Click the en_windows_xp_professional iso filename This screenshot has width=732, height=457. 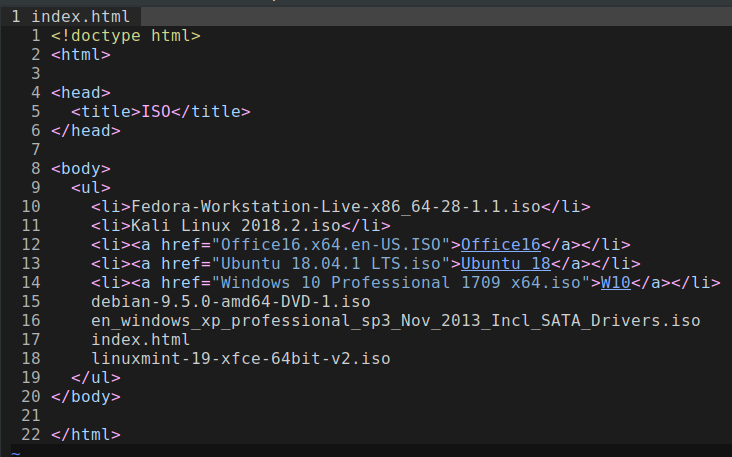[x=395, y=320]
